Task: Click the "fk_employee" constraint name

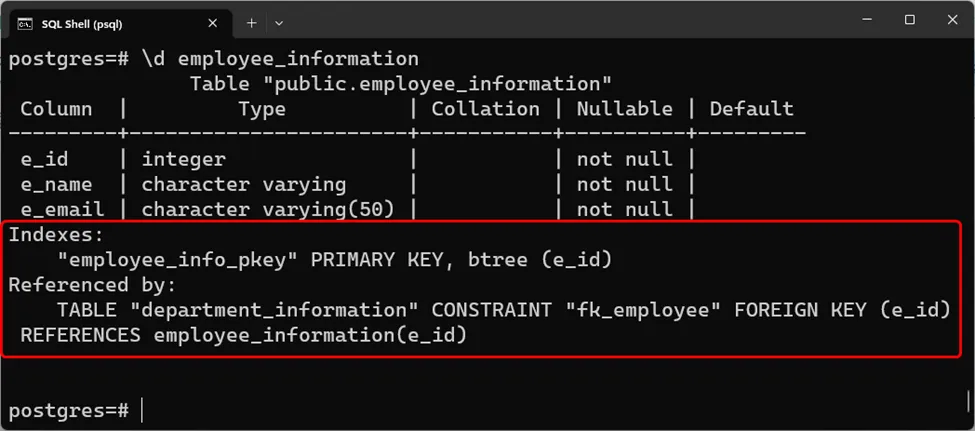Action: pyautogui.click(x=648, y=310)
